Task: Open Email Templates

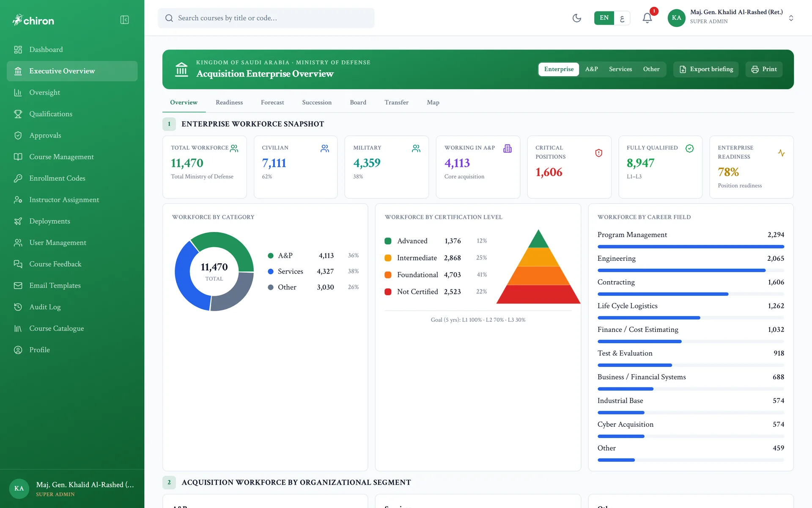Action: [x=72, y=285]
